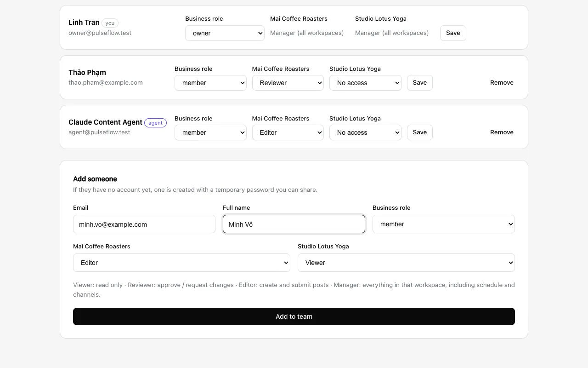Save Thảo Phạm's row changes

click(x=420, y=83)
